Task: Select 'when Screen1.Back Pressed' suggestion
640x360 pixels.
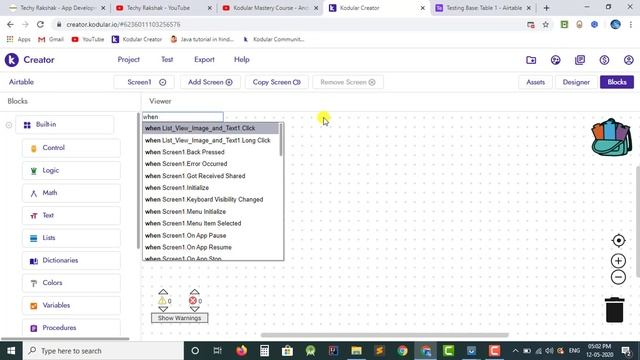Action: [211, 152]
